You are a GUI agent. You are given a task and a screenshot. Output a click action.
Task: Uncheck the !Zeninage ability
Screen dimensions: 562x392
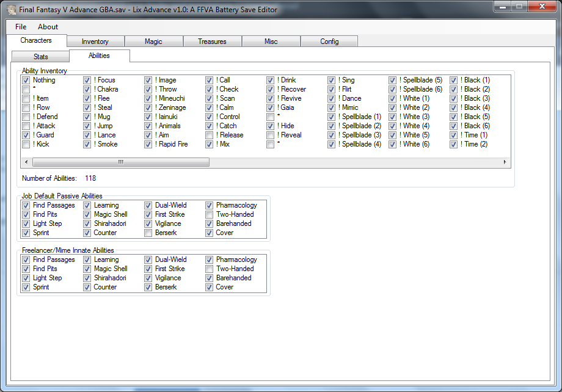(148, 107)
